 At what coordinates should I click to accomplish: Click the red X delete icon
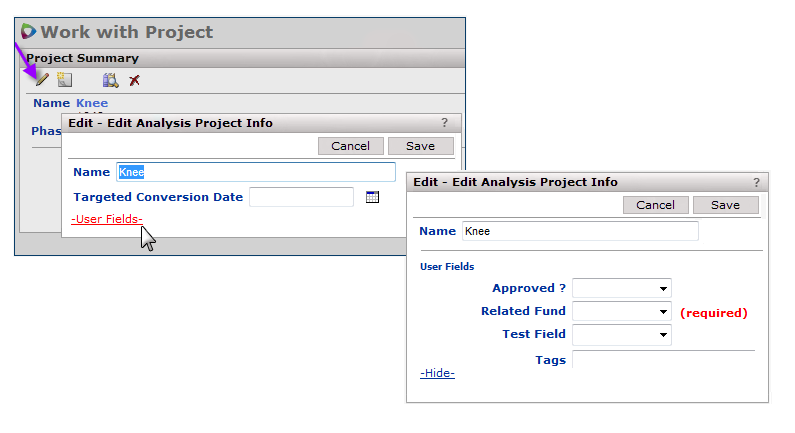click(x=134, y=80)
